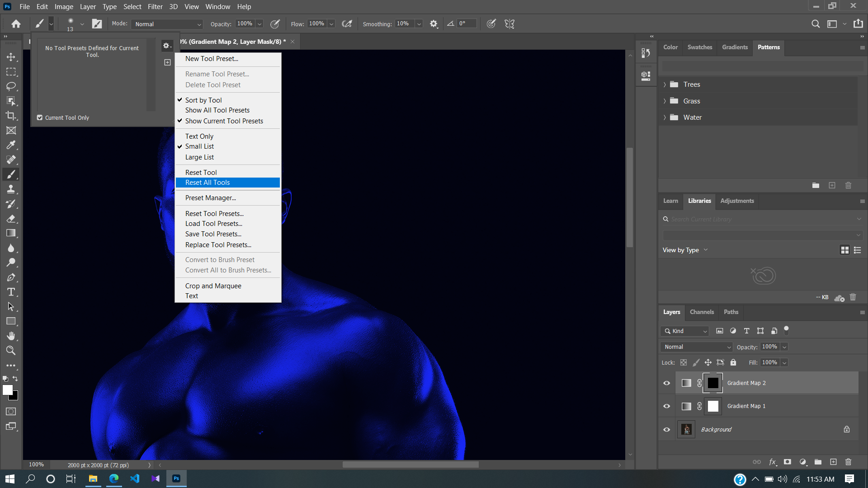Enable Current Tool Only checkbox
The width and height of the screenshot is (868, 488).
[x=40, y=117]
